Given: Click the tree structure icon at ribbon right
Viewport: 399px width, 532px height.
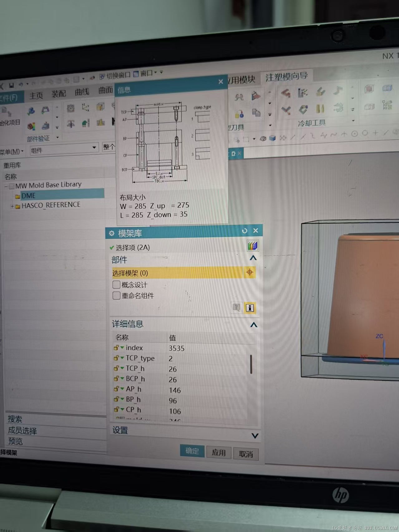Looking at the screenshot, I should [387, 105].
